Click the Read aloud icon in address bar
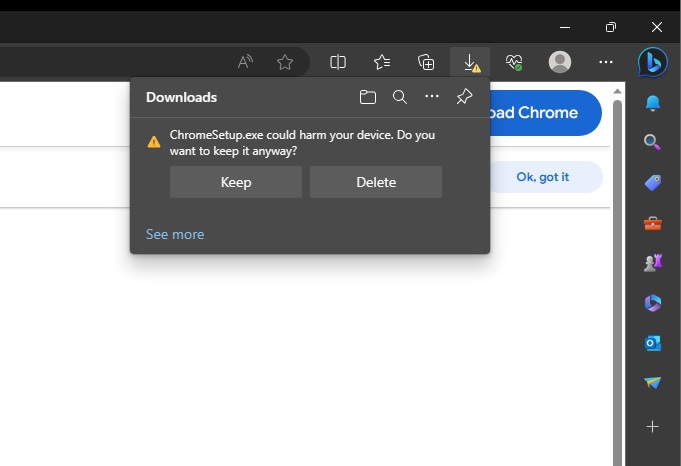 tap(246, 62)
